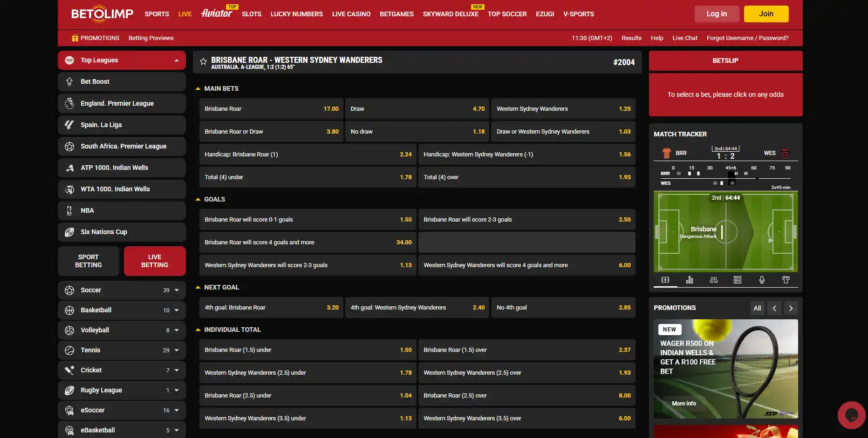Screen dimensions: 868x438
Task: Open the Indian Wells free bet promotion
Action: coord(725,369)
